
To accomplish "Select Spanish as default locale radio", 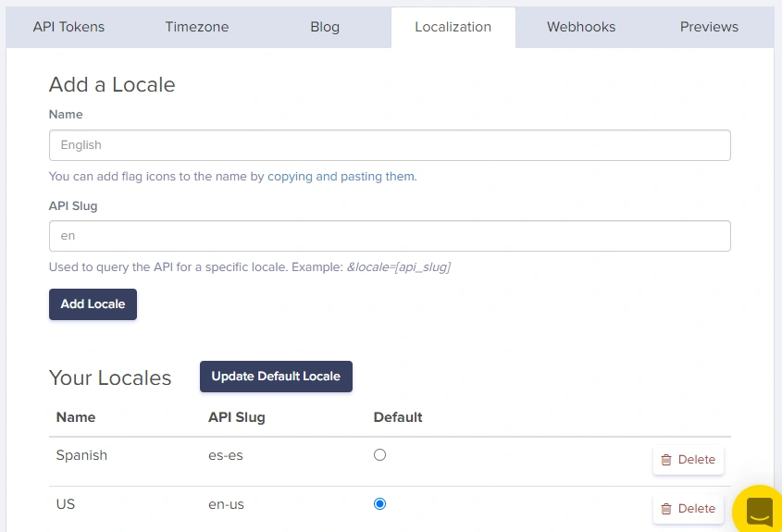I will point(379,454).
